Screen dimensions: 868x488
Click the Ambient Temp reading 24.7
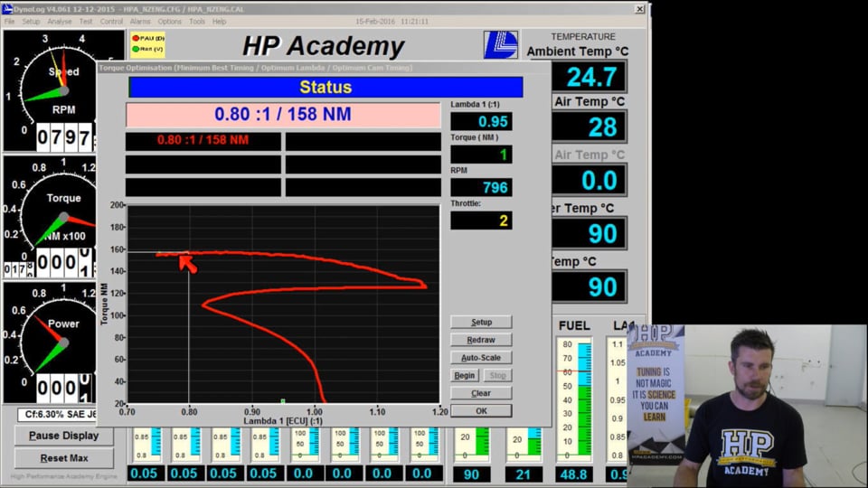click(590, 77)
